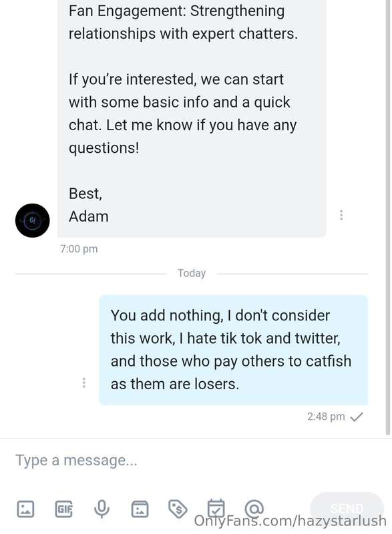The width and height of the screenshot is (392, 534).
Task: Click the SEND button
Action: (347, 509)
